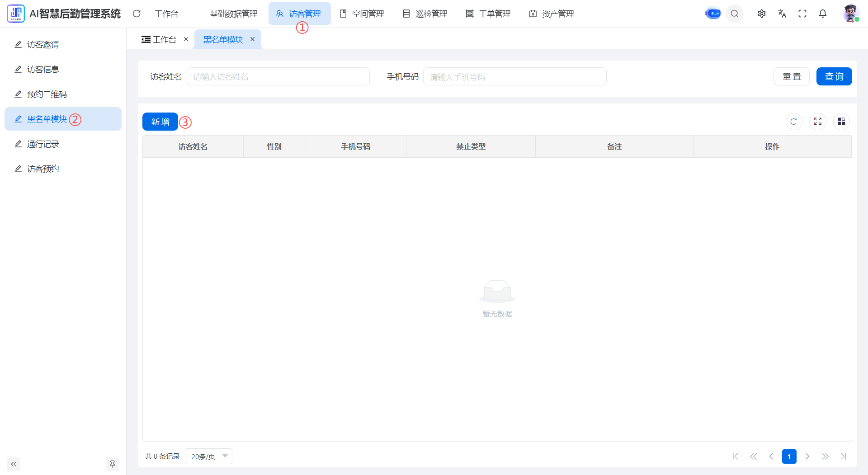Image resolution: width=868 pixels, height=475 pixels.
Task: Click the language translation icon
Action: [782, 14]
